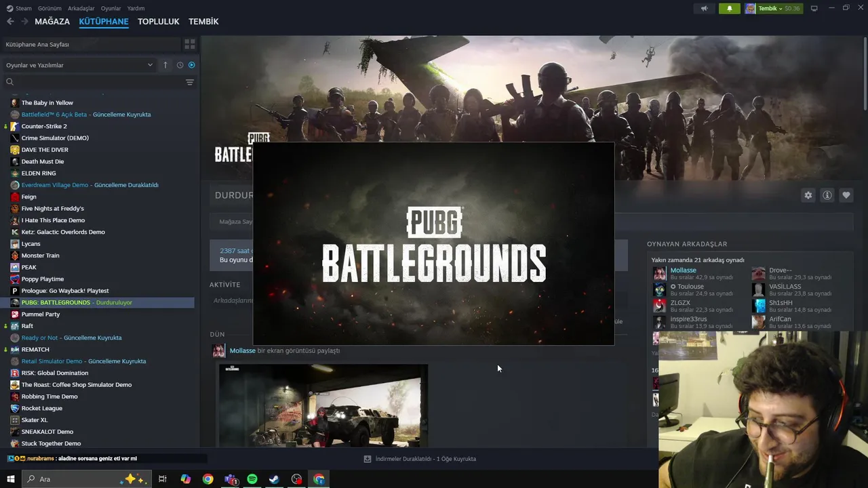The height and width of the screenshot is (488, 868).
Task: Open Task View in the taskbar
Action: pos(163,479)
